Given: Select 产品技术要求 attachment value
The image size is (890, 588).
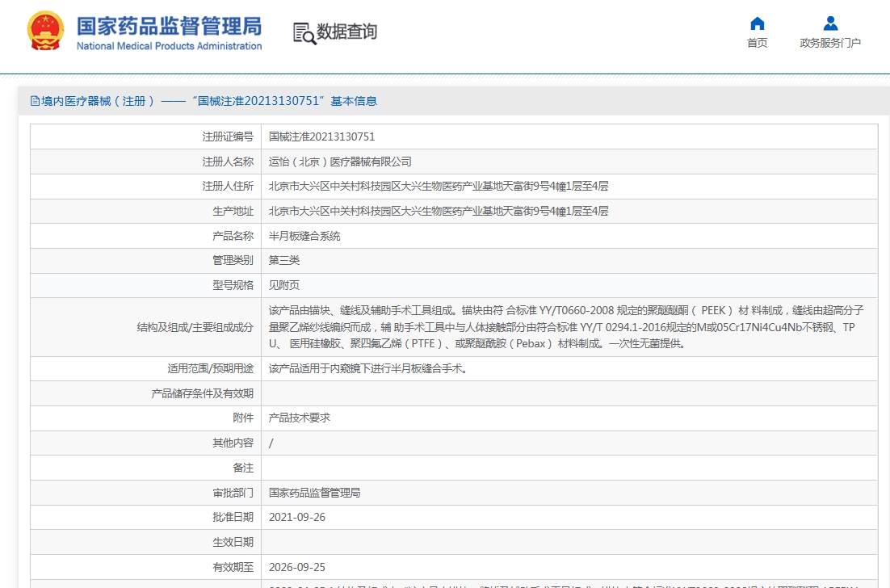Looking at the screenshot, I should 299,418.
